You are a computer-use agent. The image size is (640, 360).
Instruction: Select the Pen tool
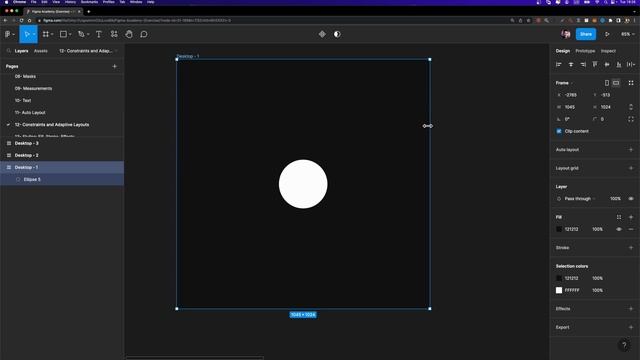[x=81, y=34]
